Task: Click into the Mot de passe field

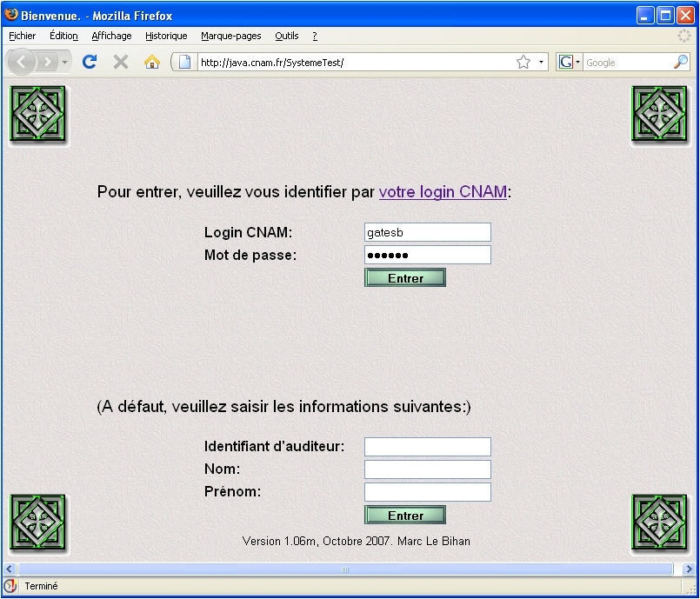Action: click(x=427, y=255)
